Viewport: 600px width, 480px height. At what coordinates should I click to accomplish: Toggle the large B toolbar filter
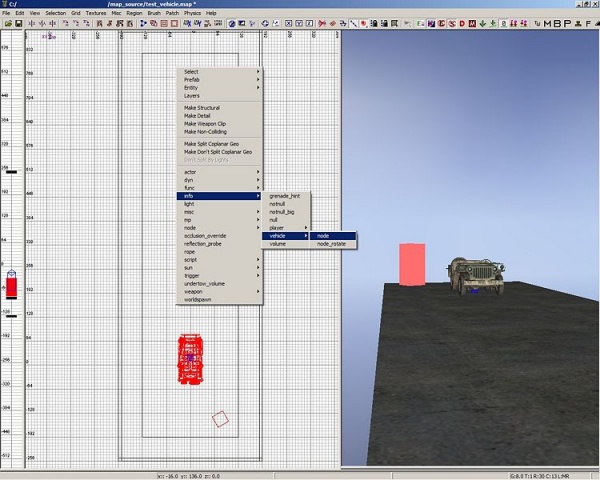557,23
